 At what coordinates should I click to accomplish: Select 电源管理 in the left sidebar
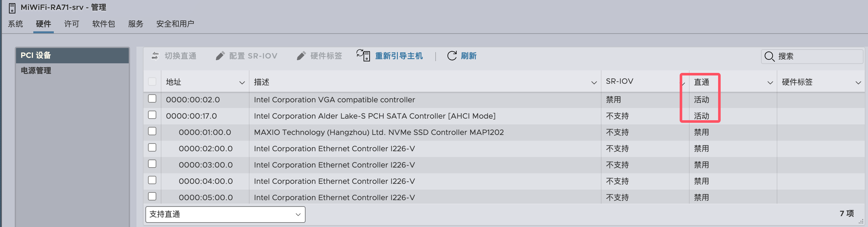click(x=36, y=71)
